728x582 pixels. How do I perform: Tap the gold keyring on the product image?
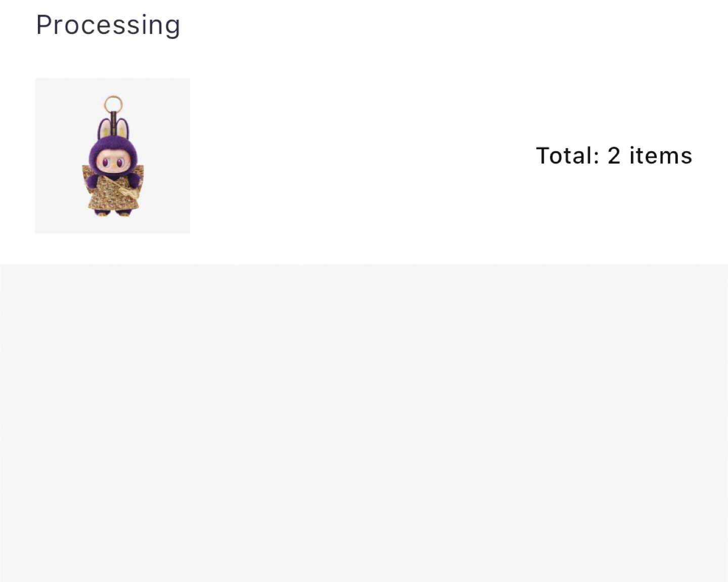click(113, 104)
